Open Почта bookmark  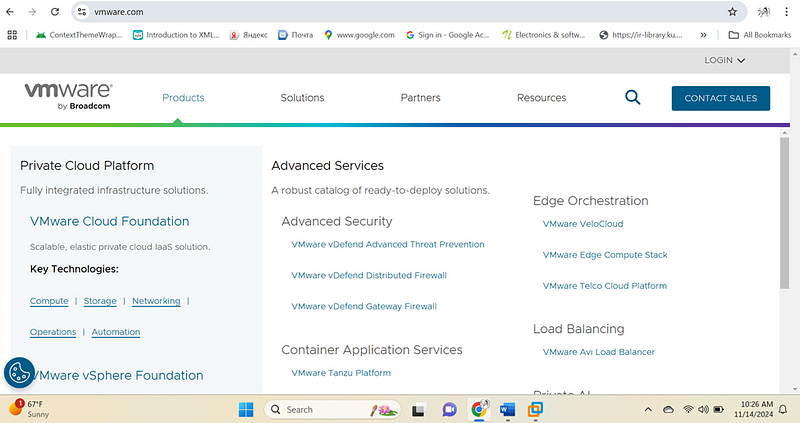(296, 35)
